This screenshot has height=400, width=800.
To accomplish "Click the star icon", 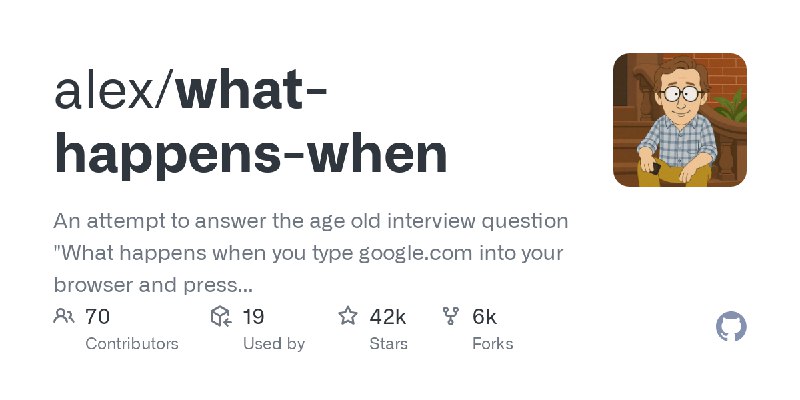I will pyautogui.click(x=348, y=316).
